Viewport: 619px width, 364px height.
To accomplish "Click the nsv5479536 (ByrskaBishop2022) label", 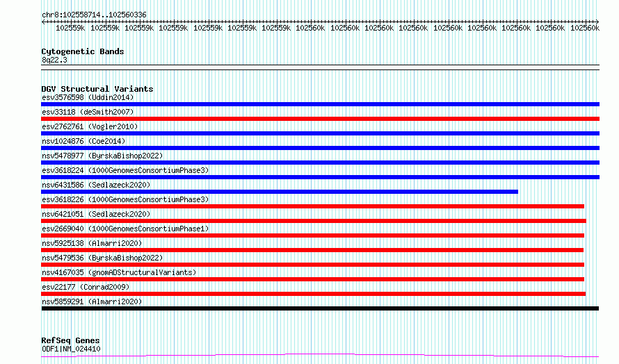I will tap(102, 258).
